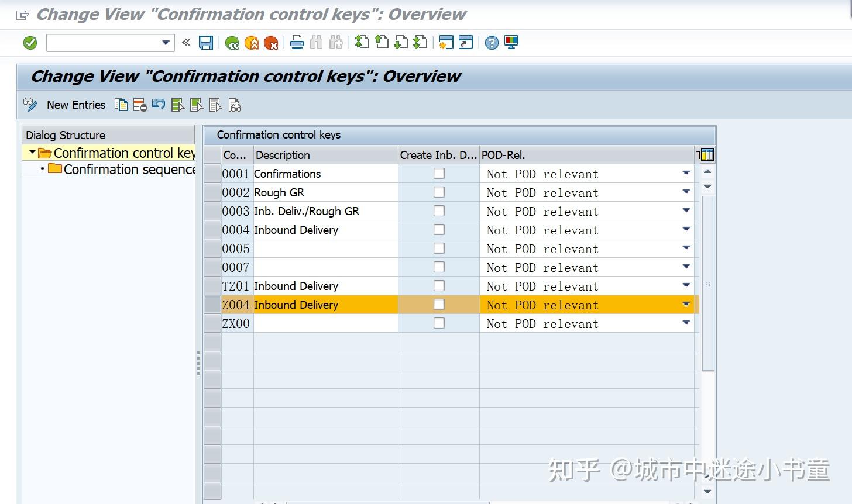The height and width of the screenshot is (504, 852).
Task: Open the Print function
Action: coord(297,42)
